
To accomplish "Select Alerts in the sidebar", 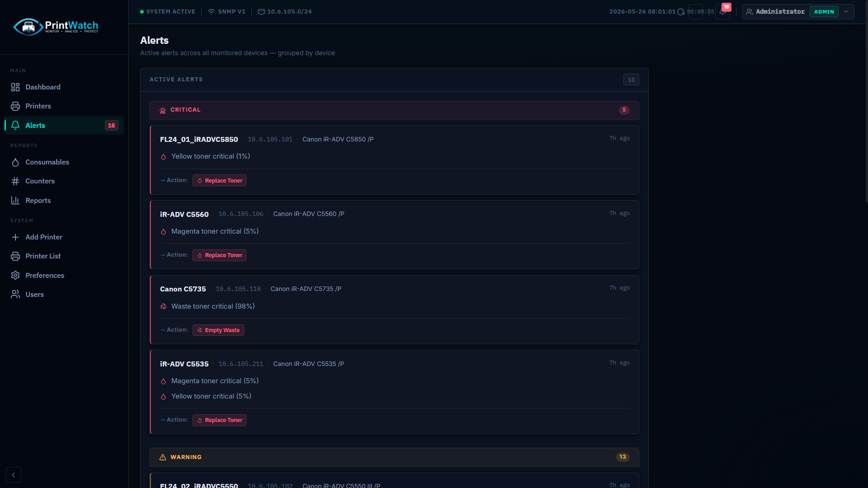I will point(64,125).
